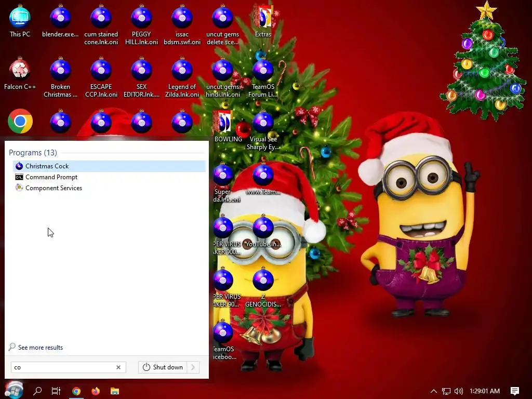Launch Command Prompt from search results
The width and height of the screenshot is (532, 399).
coord(109,177)
